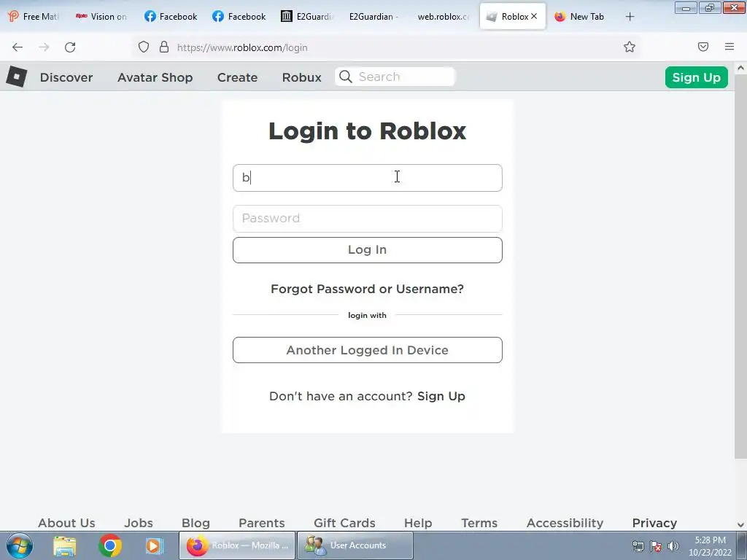Open Create in Roblox navbar
747x560 pixels.
click(x=237, y=77)
